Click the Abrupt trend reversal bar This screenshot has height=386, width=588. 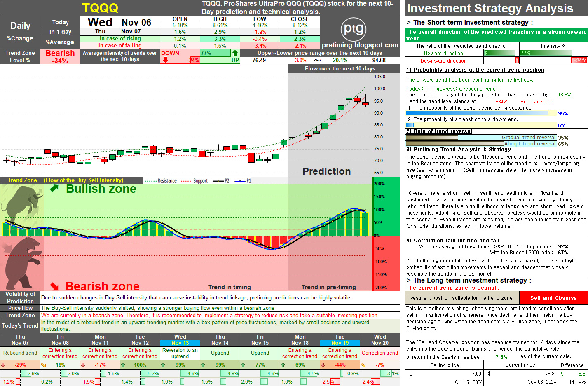[x=481, y=144]
